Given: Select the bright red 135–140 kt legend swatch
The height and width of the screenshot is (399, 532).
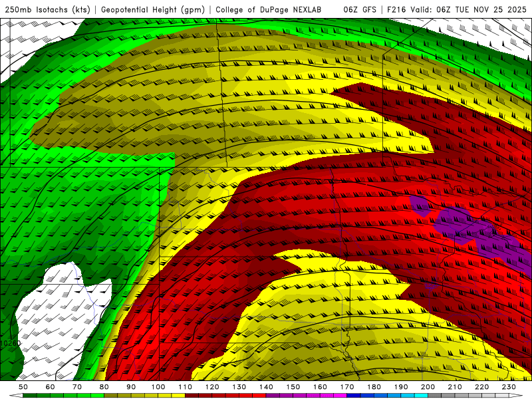Looking at the screenshot, I should point(259,395).
